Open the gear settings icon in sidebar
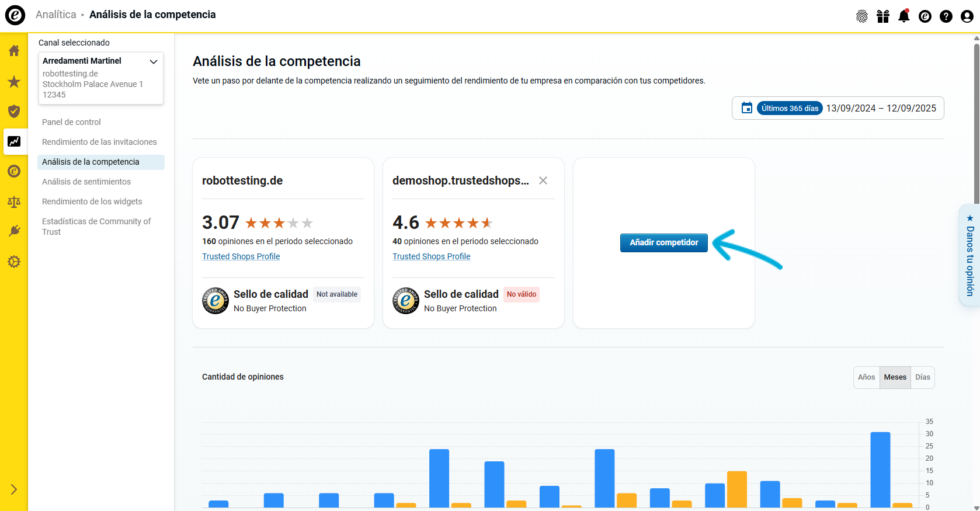 [14, 262]
